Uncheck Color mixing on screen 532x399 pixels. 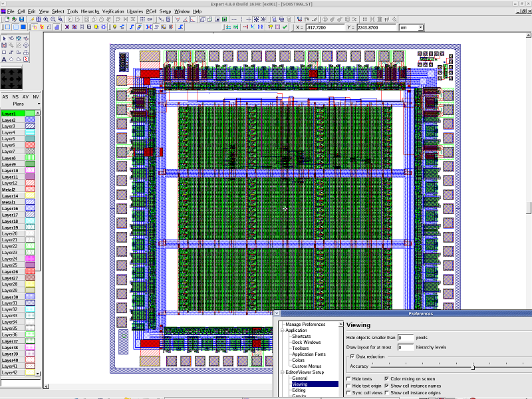[x=387, y=378]
